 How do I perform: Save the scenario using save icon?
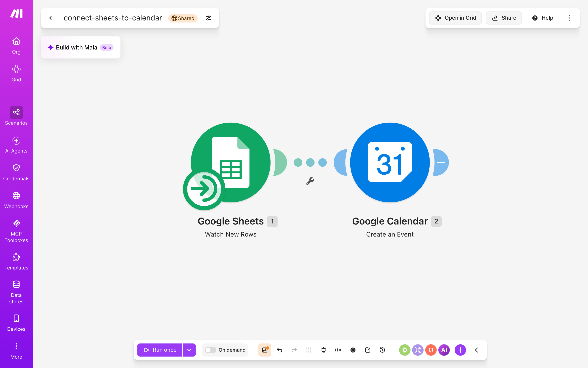point(265,350)
